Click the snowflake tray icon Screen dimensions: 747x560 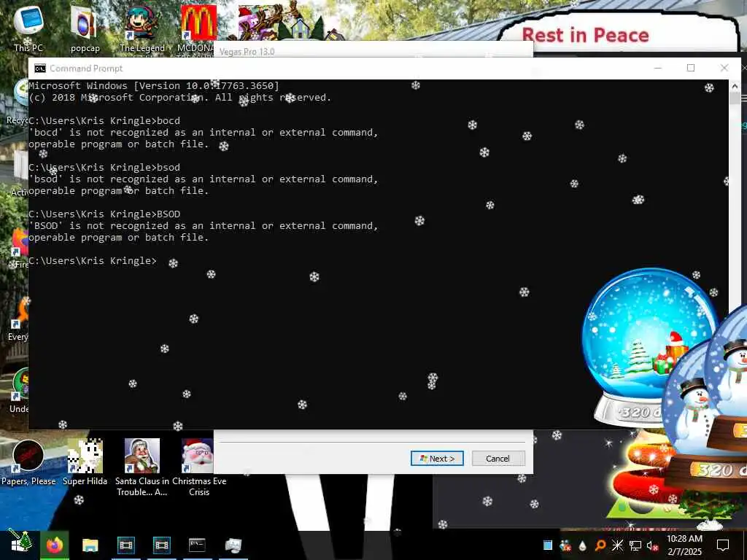click(x=617, y=545)
